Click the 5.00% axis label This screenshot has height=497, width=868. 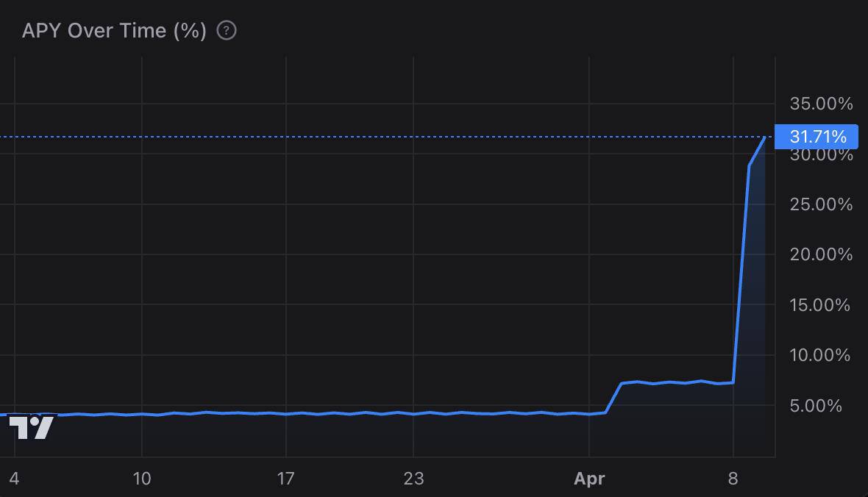pos(816,406)
